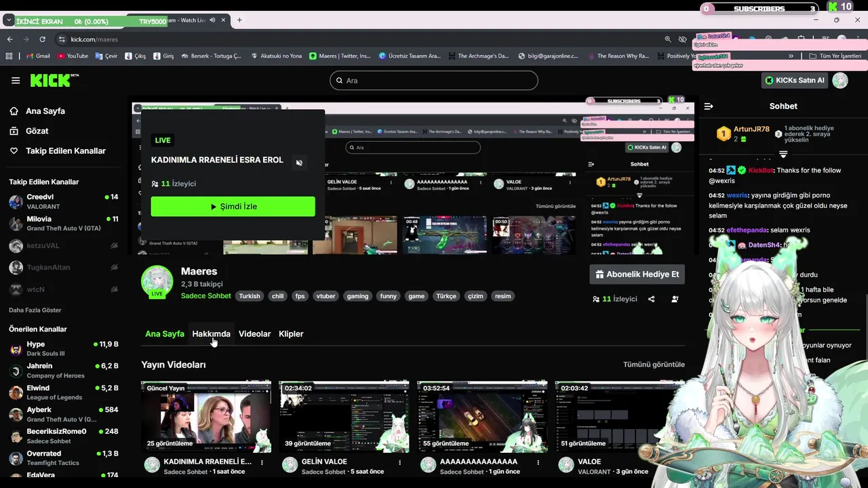Open offline channel wtcN

tap(63, 289)
